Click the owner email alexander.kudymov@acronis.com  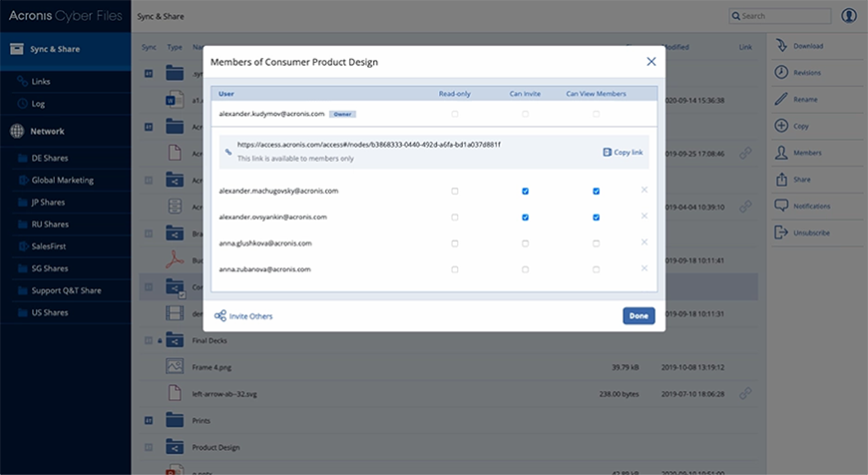click(x=271, y=114)
